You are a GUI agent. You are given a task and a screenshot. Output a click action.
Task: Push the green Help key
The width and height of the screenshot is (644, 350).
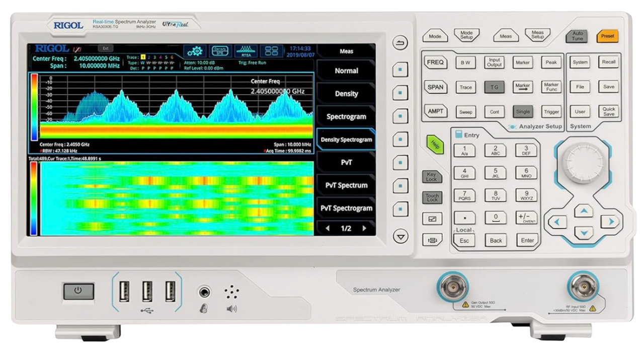(x=435, y=145)
